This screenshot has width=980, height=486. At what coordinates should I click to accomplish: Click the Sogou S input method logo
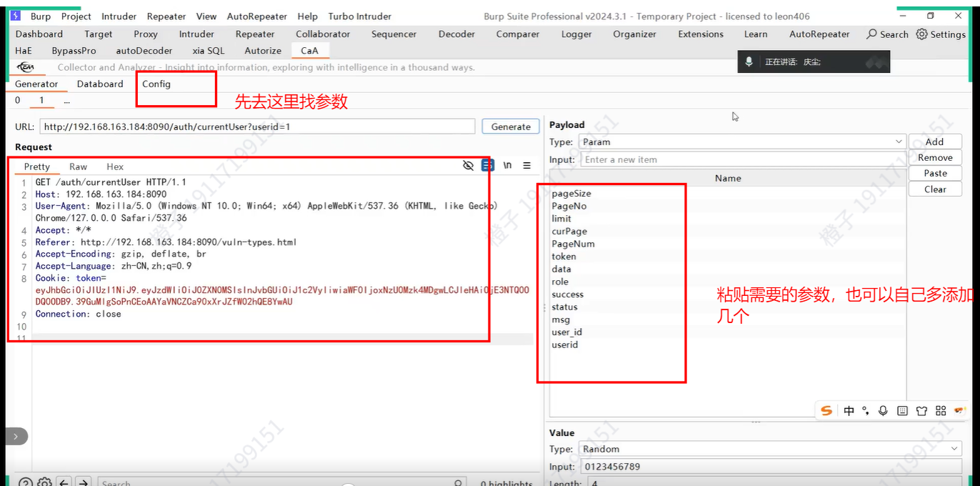[826, 410]
